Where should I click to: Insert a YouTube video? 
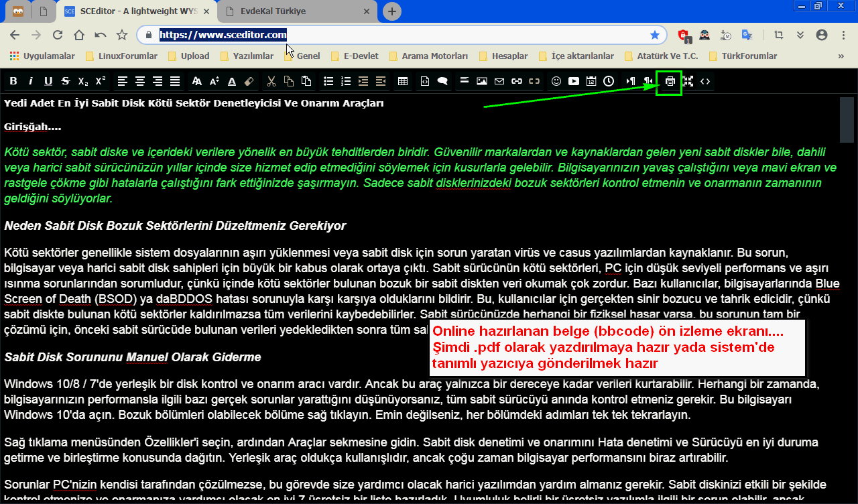(574, 81)
